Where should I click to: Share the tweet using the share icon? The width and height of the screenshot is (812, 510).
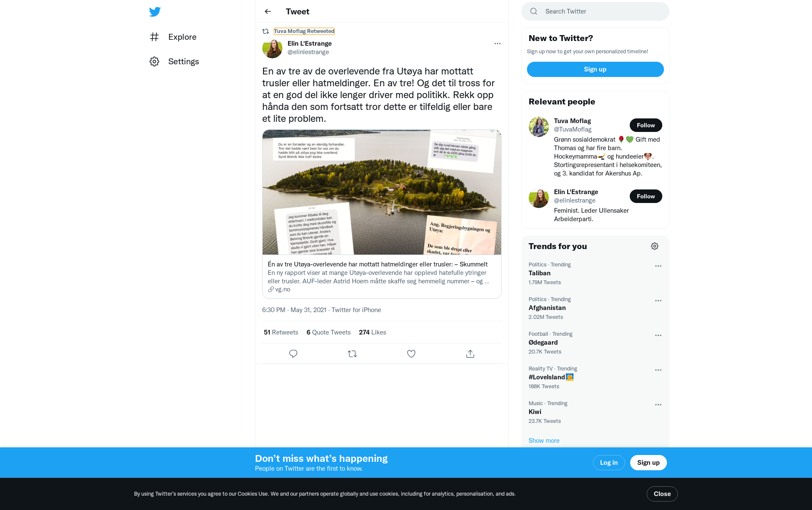click(470, 354)
